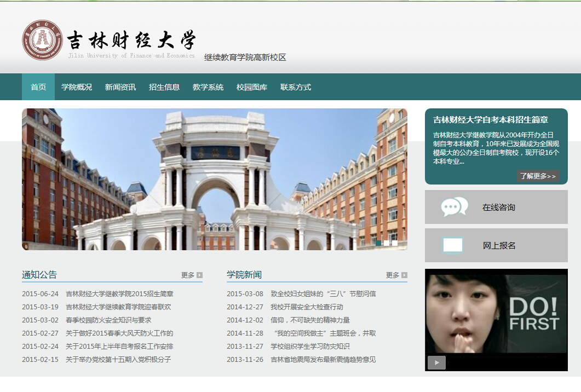Open 信仰，不可缺失的精神力量 news
Image resolution: width=581 pixels, height=392 pixels.
pyautogui.click(x=310, y=320)
